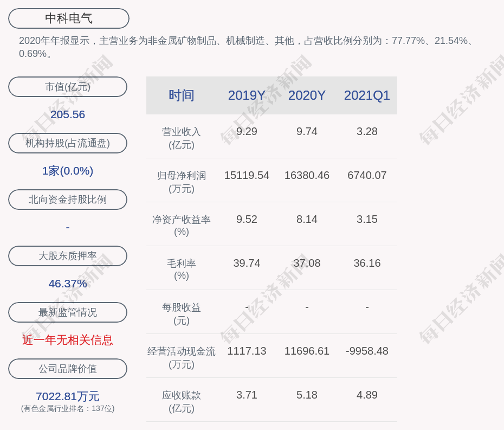Select the 2019Y column header
The width and height of the screenshot is (504, 430).
(x=247, y=95)
